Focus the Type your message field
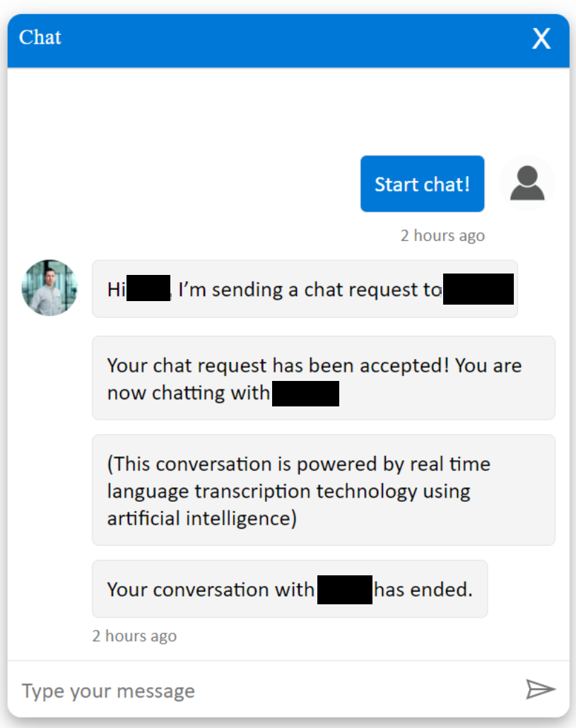 point(261,691)
